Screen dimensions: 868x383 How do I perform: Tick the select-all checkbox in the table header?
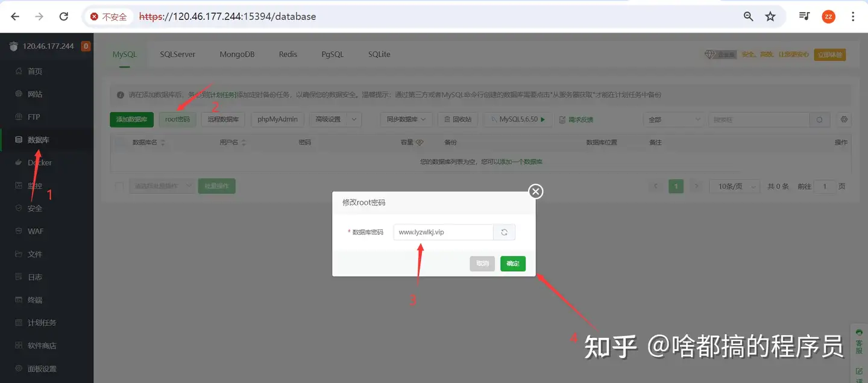(x=119, y=143)
